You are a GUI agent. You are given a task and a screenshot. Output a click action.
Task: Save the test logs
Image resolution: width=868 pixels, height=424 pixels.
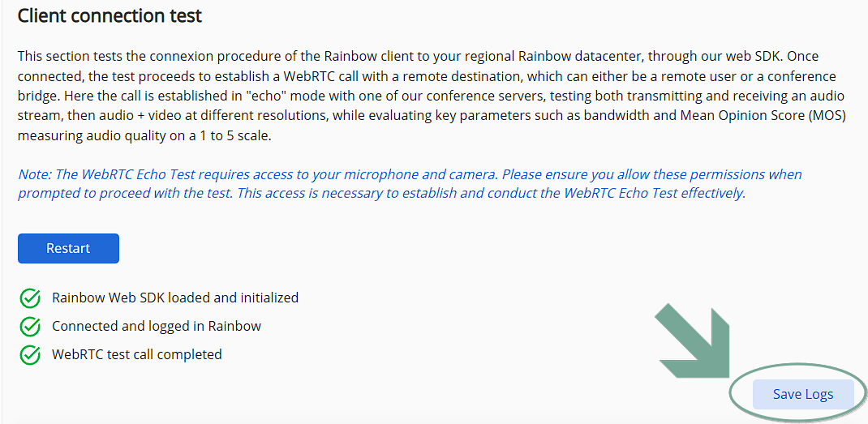pos(802,395)
